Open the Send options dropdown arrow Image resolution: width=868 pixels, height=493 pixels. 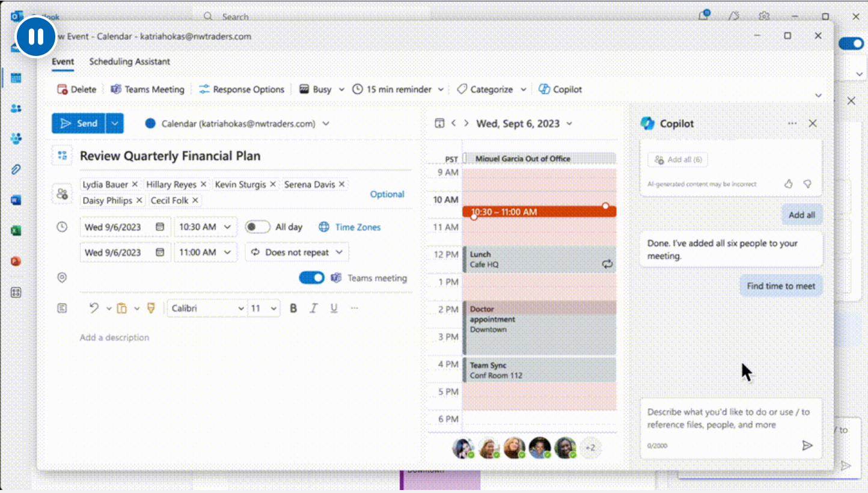tap(115, 123)
